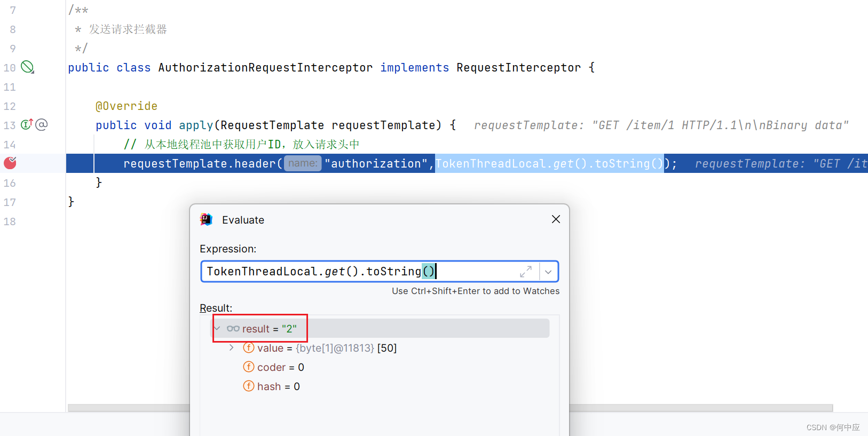Click the Javadoc comment text on line 8
Image resolution: width=868 pixels, height=436 pixels.
pyautogui.click(x=128, y=29)
